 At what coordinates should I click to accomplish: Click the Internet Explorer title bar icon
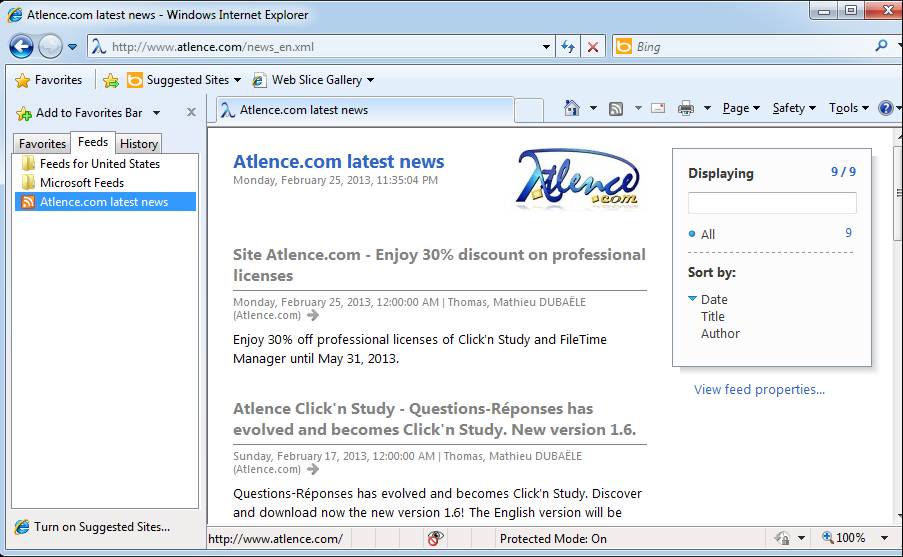[x=15, y=14]
